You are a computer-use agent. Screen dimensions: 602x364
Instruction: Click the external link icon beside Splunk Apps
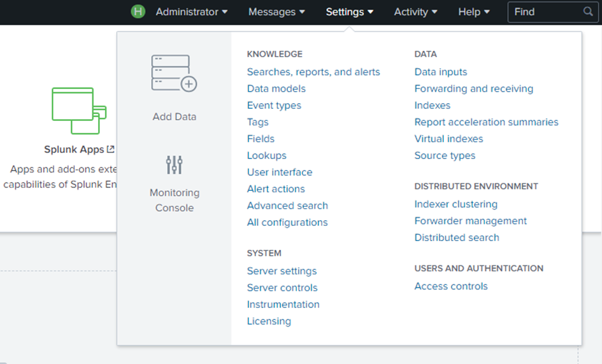tap(111, 150)
